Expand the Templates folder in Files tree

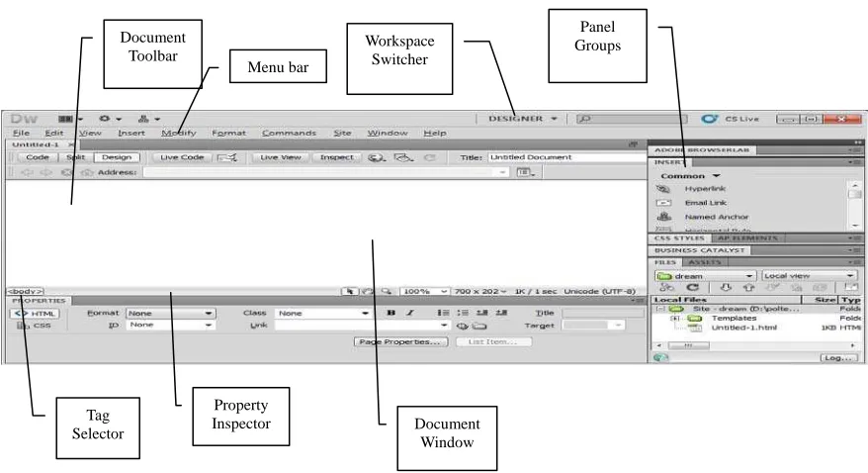675,319
